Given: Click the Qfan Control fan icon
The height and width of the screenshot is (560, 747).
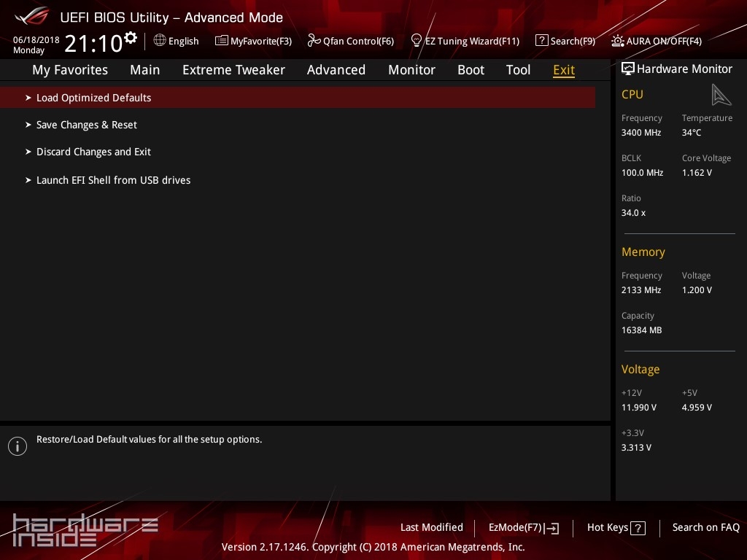Looking at the screenshot, I should click(314, 41).
